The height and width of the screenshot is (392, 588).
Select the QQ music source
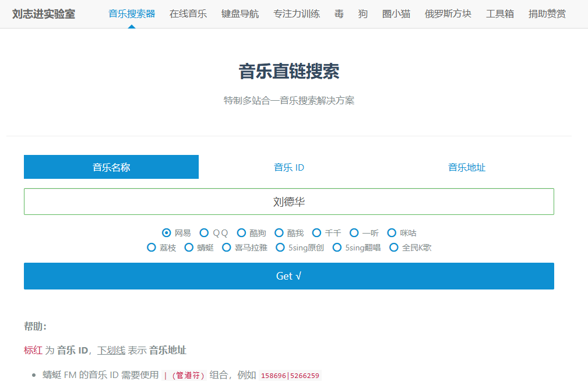(x=204, y=233)
